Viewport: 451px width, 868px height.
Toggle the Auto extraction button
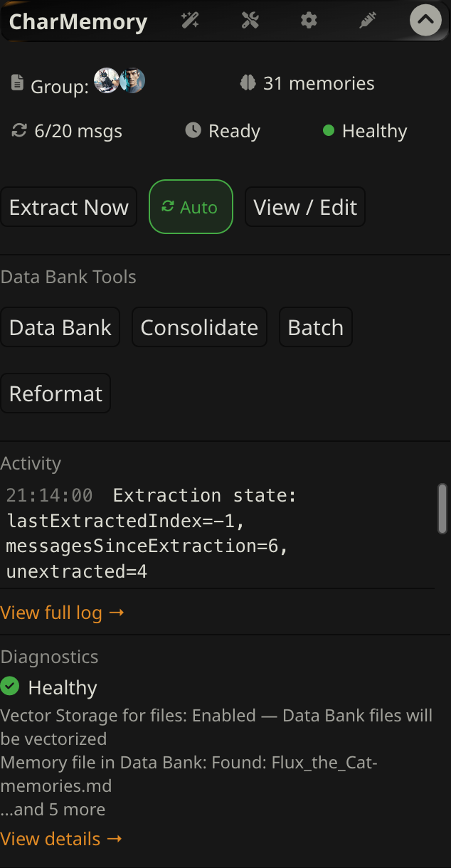(x=191, y=207)
